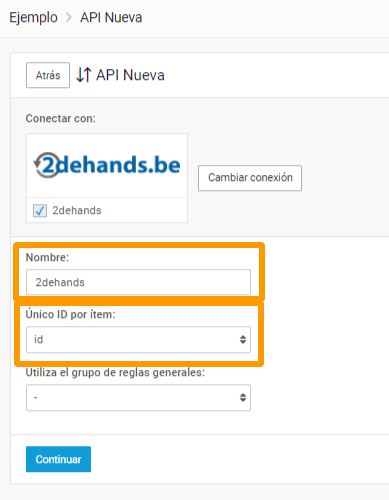Image resolution: width=389 pixels, height=500 pixels.
Task: Click arrows of the reglas generales select
Action: [x=243, y=398]
